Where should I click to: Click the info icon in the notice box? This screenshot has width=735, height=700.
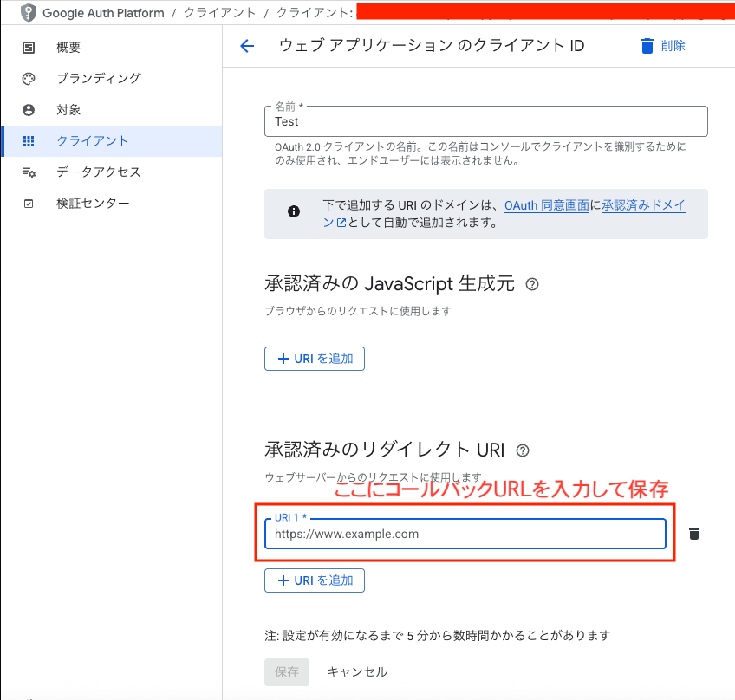coord(294,211)
